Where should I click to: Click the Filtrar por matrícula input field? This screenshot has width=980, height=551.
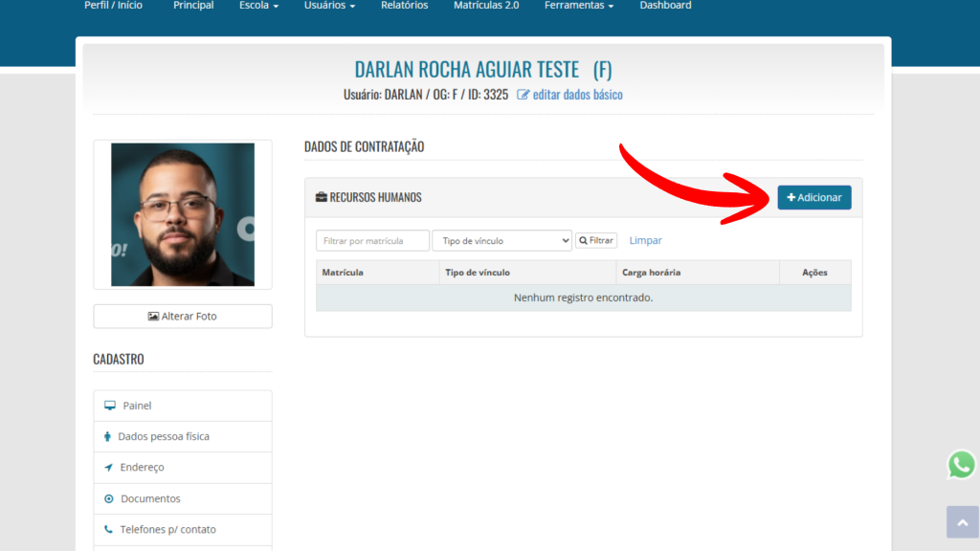point(372,241)
